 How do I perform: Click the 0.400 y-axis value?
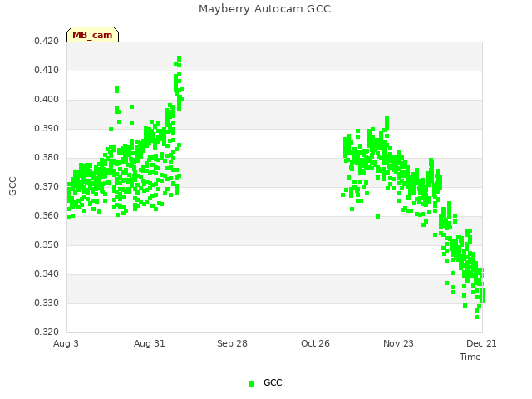pos(47,100)
